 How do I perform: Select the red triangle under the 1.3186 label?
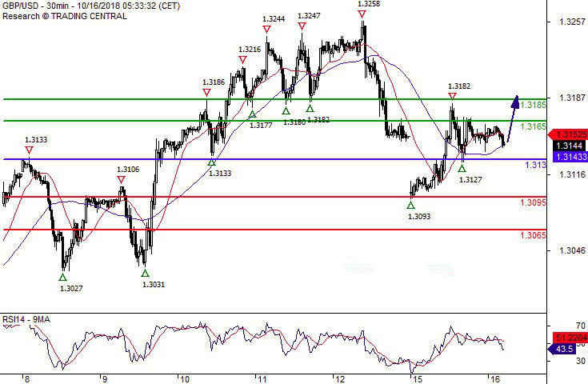(207, 93)
